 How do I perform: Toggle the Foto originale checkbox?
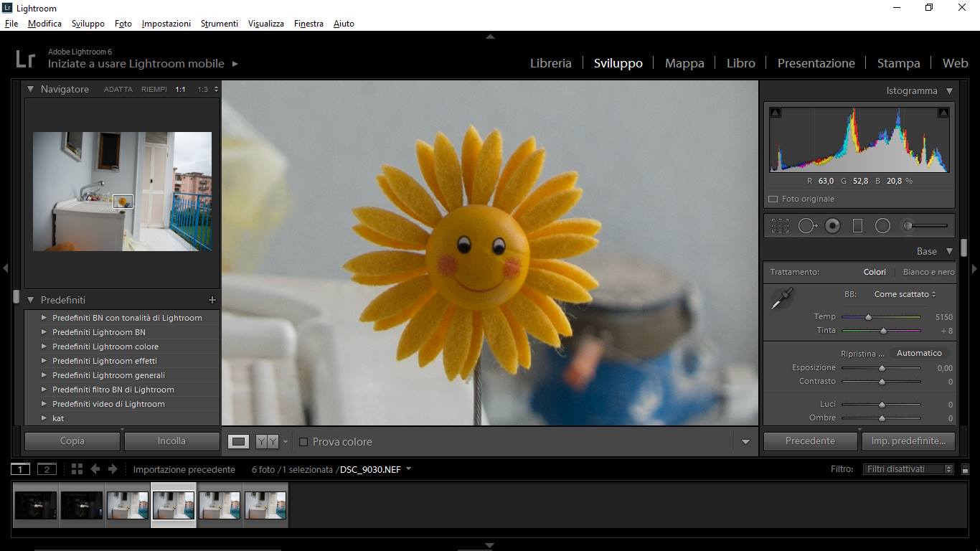tap(773, 199)
